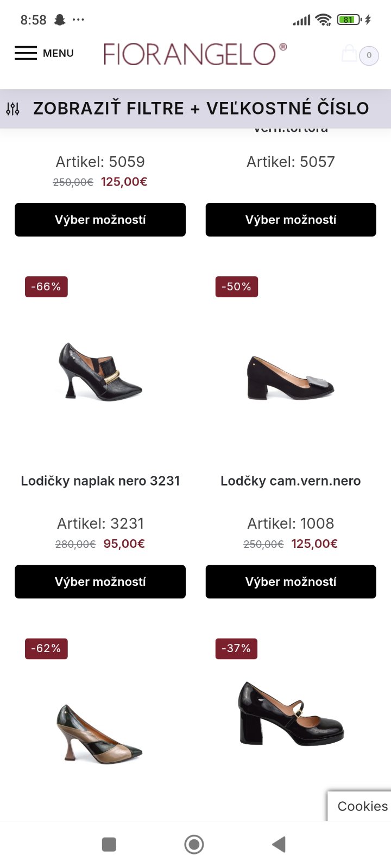
Task: View black Mary Jane platform shoe image
Action: 291,713
